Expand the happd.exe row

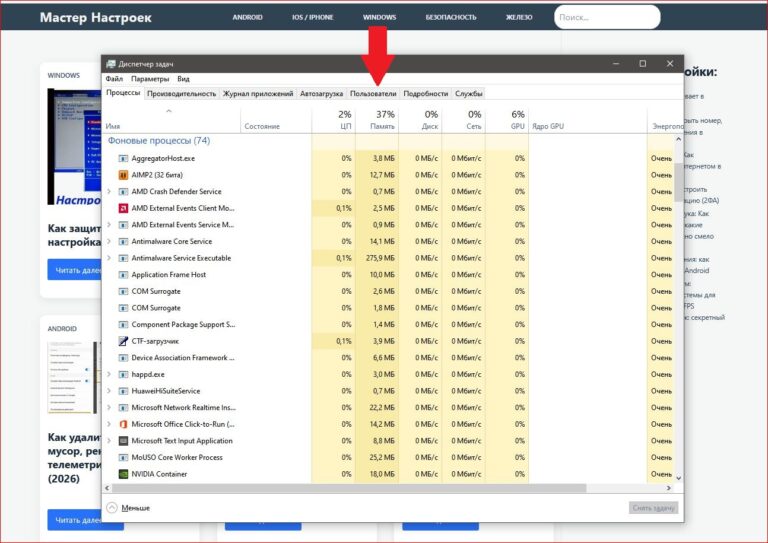point(109,374)
